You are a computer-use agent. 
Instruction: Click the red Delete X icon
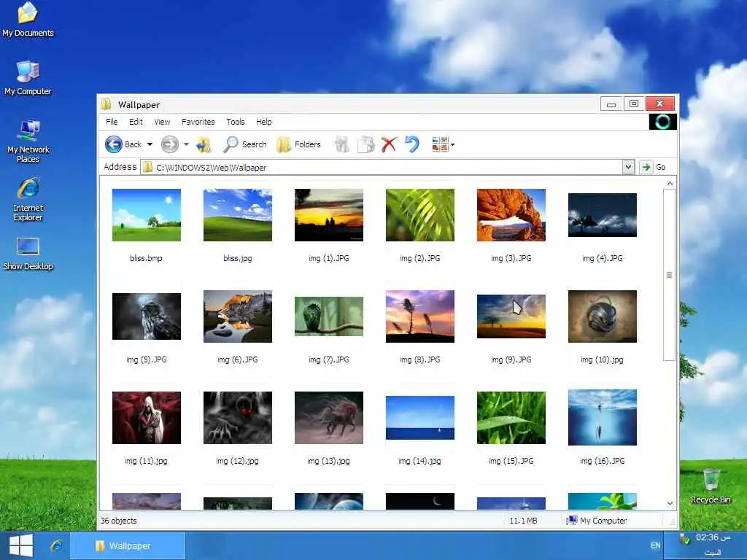390,144
